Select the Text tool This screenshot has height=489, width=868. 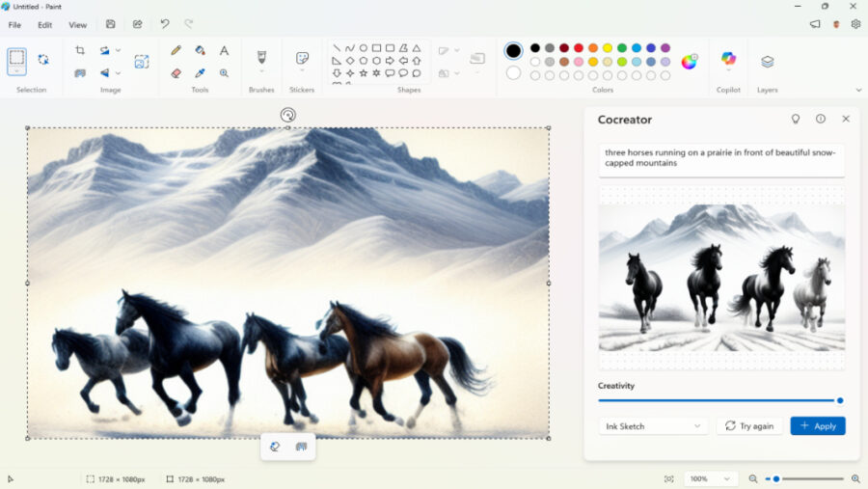(224, 50)
